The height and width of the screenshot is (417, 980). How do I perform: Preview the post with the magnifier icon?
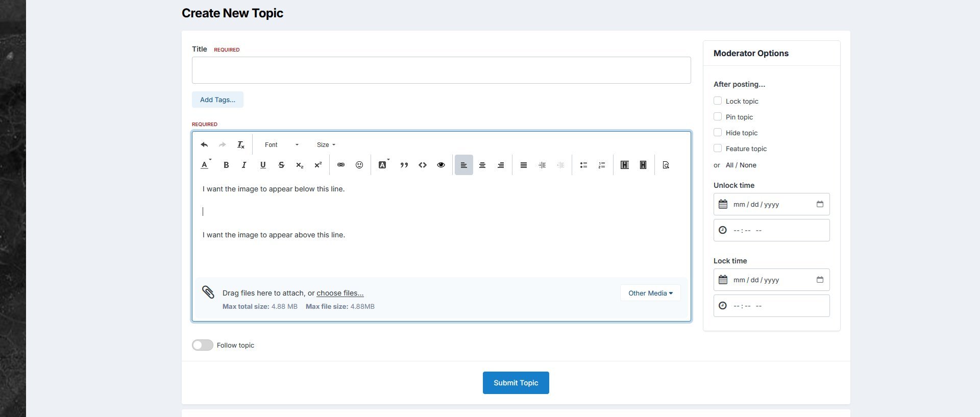click(x=666, y=165)
